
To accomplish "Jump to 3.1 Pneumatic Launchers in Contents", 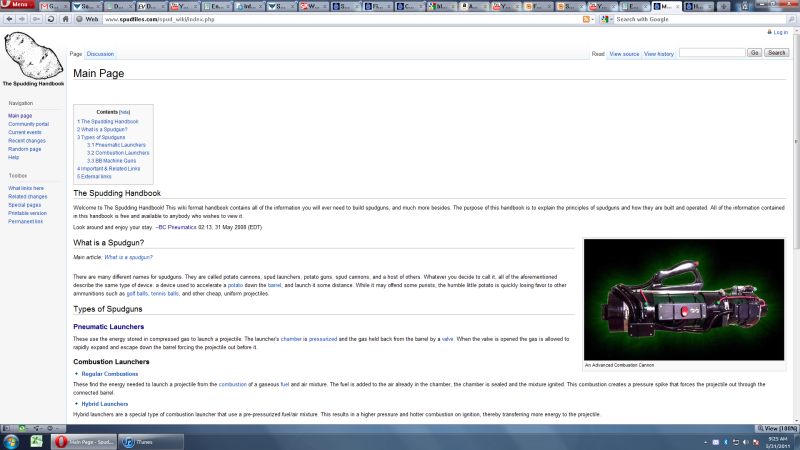I will coord(116,145).
